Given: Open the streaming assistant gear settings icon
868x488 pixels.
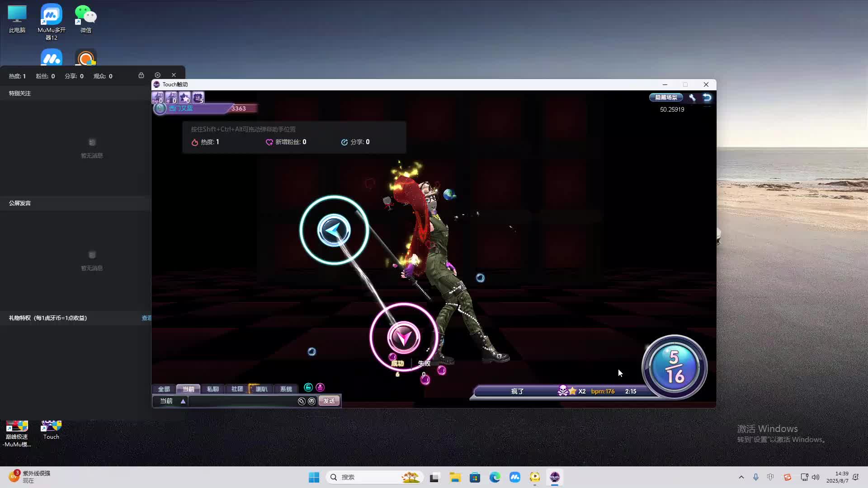Looking at the screenshot, I should click(x=157, y=75).
